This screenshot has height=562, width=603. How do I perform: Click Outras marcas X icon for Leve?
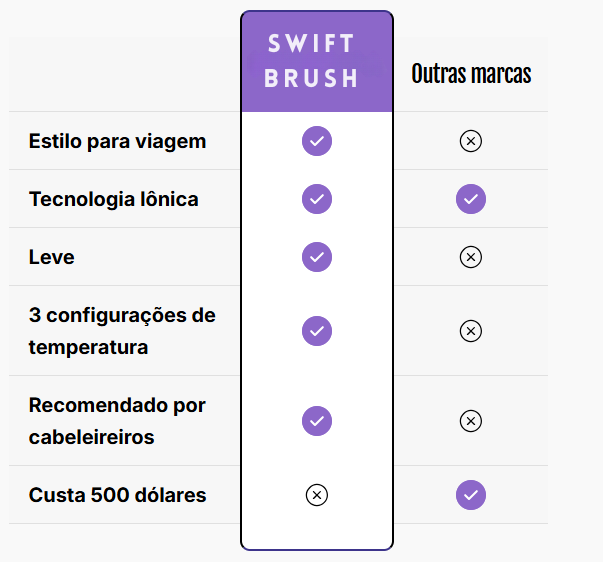tap(470, 257)
